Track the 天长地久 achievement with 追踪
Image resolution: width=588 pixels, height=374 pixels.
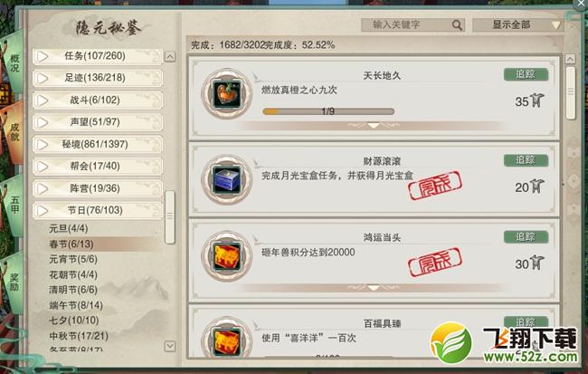tap(526, 74)
